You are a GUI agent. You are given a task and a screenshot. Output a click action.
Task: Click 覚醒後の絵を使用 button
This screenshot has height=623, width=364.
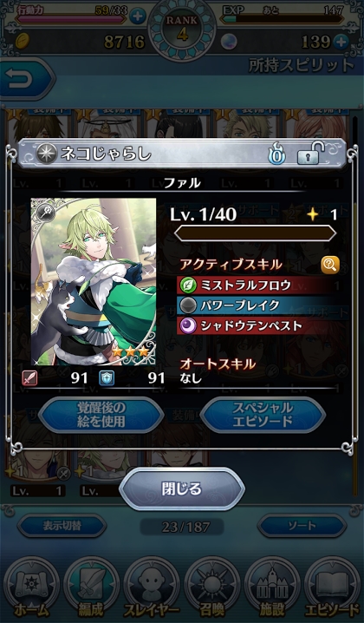coord(101,415)
